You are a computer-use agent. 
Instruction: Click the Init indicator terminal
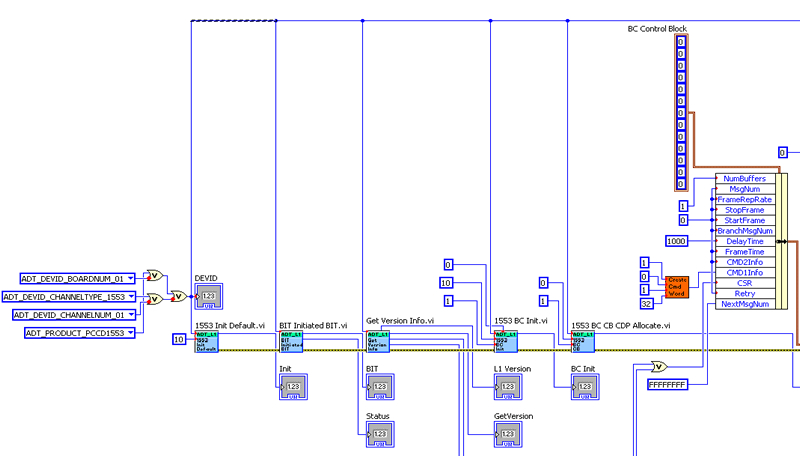pos(293,387)
